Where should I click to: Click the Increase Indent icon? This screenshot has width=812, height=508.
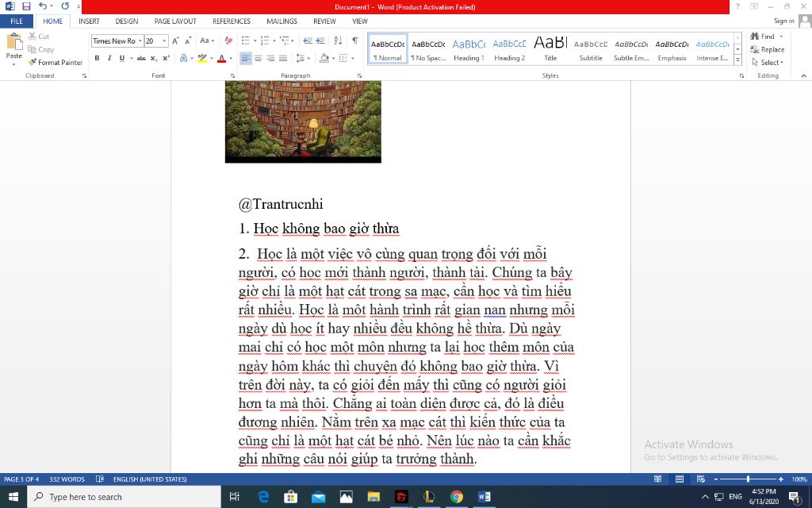pos(320,41)
